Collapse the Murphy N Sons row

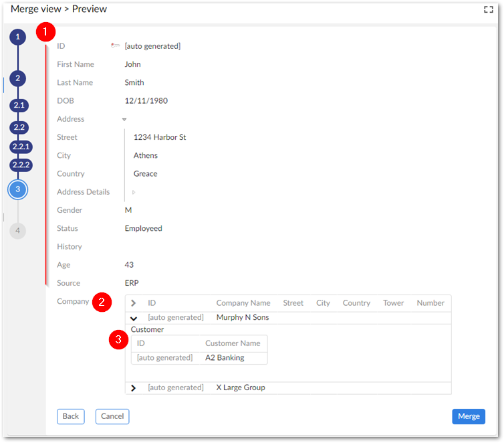coord(134,319)
